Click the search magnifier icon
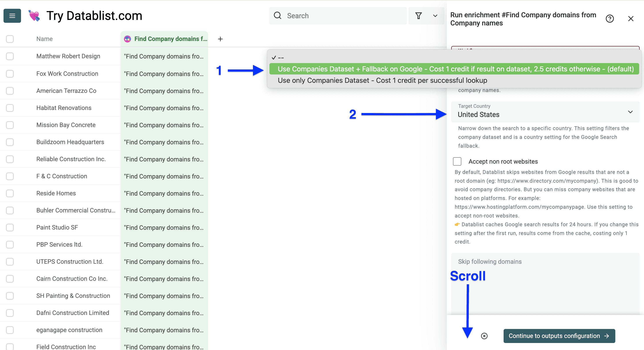The width and height of the screenshot is (644, 350). [278, 16]
